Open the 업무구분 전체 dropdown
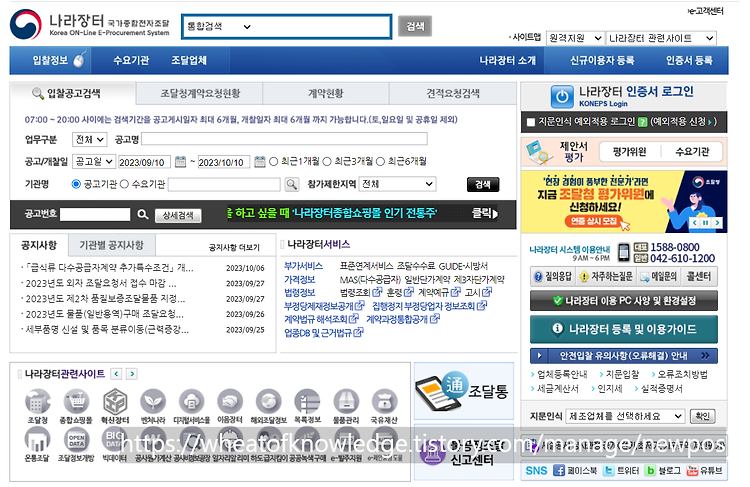750x487 pixels. coord(89,140)
